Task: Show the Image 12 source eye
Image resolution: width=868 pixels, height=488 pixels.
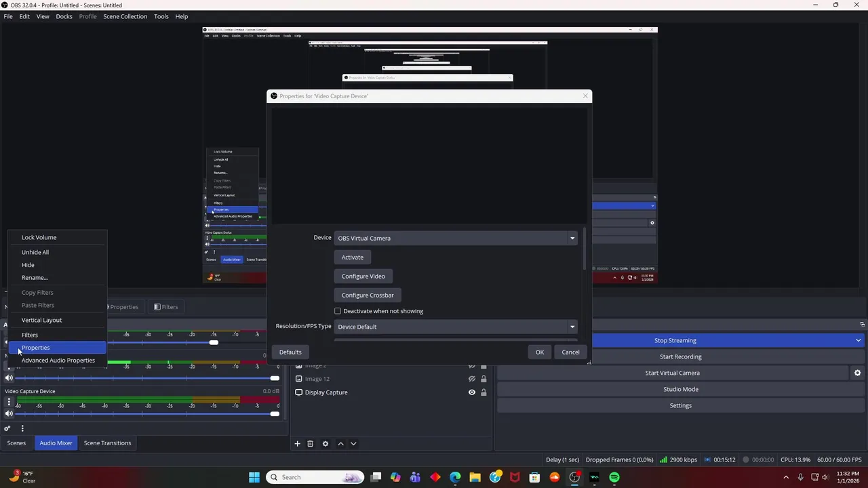Action: click(x=472, y=379)
